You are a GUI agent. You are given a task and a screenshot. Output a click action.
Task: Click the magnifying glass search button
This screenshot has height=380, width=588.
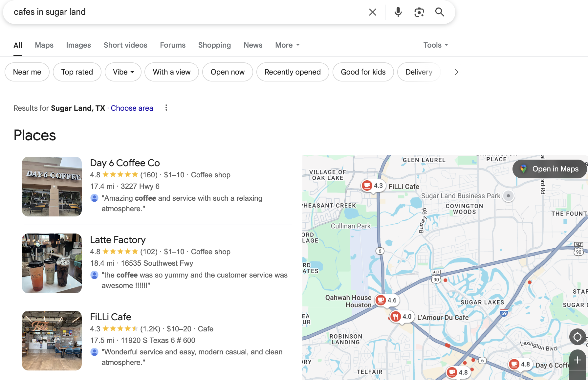440,12
